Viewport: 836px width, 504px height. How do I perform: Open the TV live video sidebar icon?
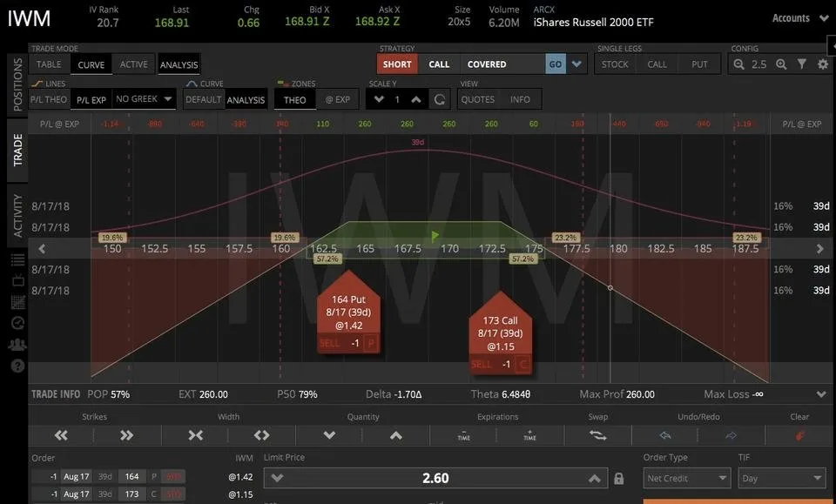pyautogui.click(x=17, y=280)
